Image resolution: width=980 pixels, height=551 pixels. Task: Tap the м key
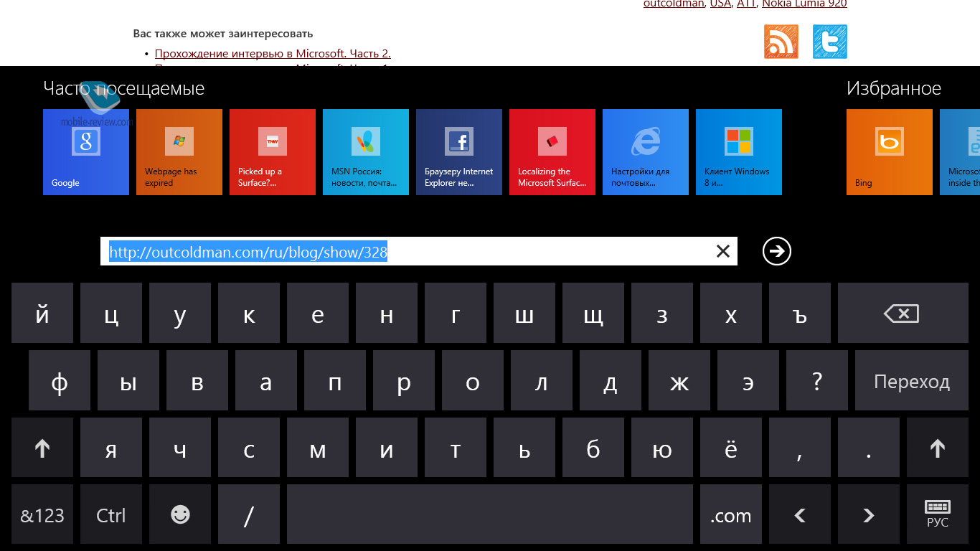(318, 448)
